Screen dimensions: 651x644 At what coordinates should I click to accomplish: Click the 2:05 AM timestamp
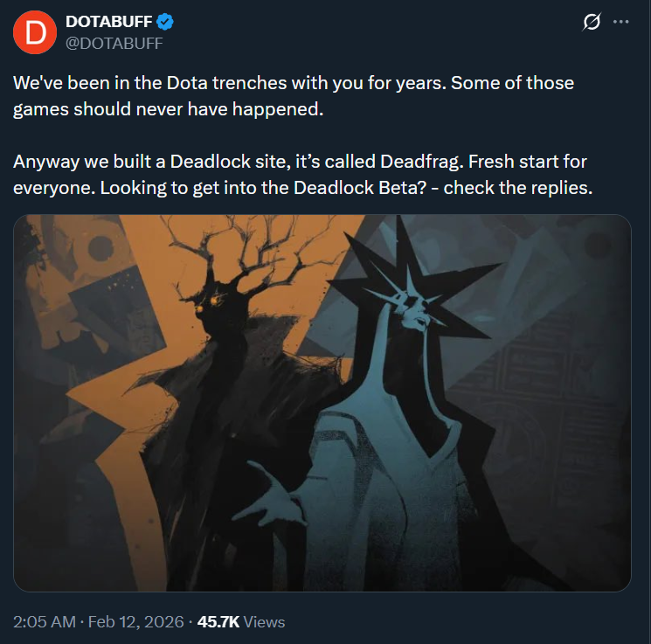pyautogui.click(x=45, y=622)
